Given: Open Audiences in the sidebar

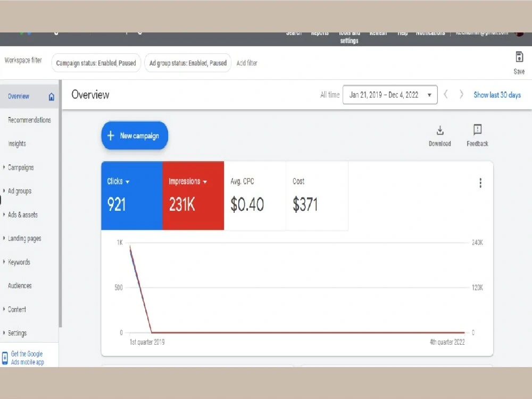Looking at the screenshot, I should point(20,286).
